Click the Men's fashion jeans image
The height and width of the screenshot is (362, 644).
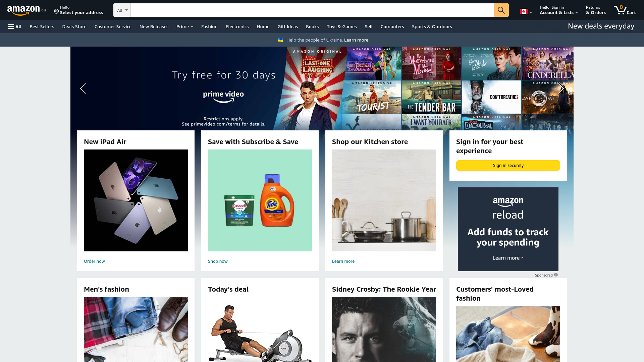tap(136, 329)
